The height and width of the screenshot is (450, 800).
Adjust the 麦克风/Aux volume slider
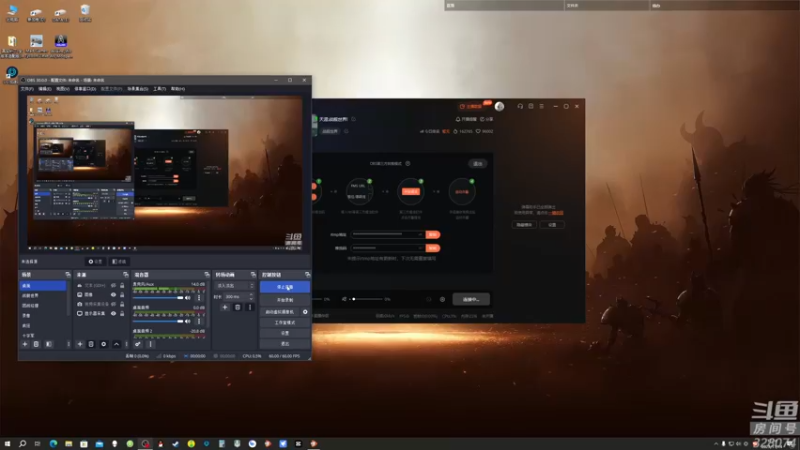pos(158,298)
